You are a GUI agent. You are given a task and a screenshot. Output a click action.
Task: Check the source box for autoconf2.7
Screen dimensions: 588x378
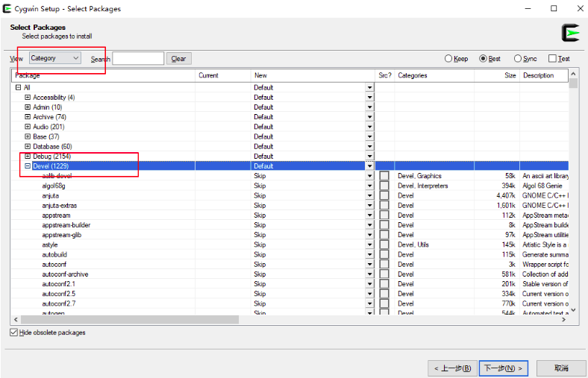click(384, 303)
